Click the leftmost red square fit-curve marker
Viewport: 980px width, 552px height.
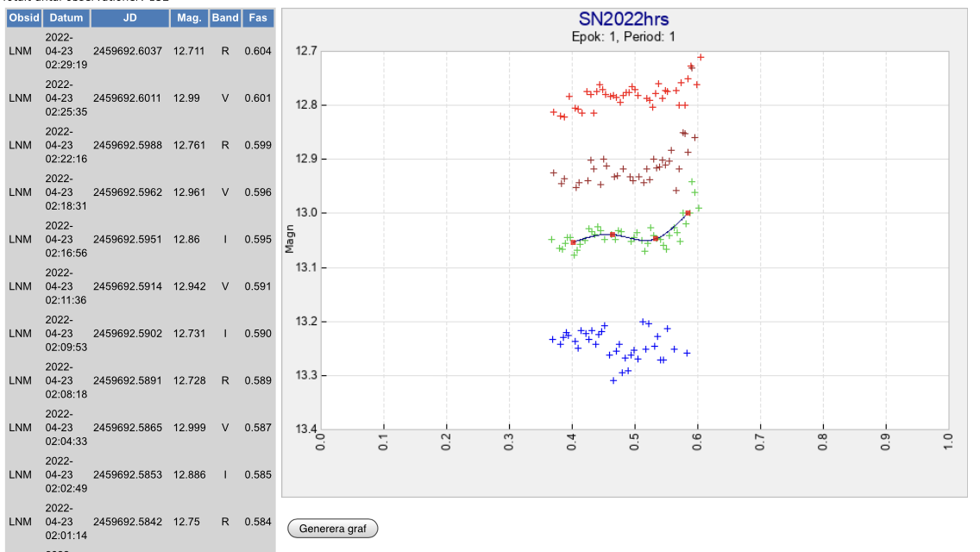573,242
